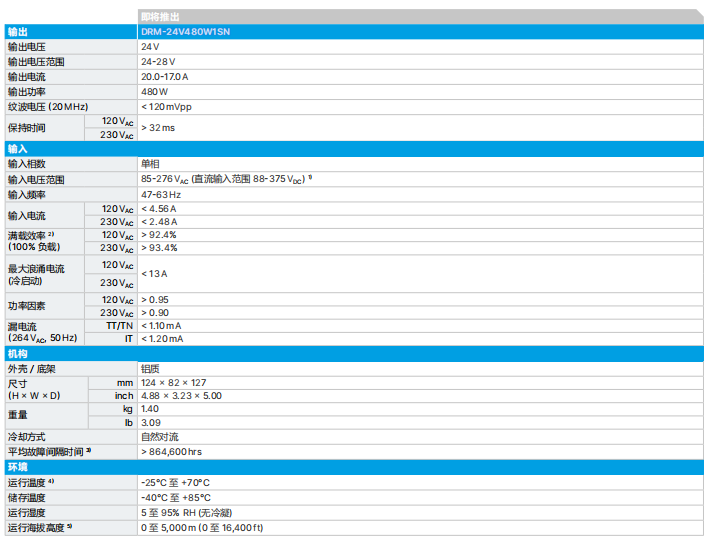Click the 输出 section header
Image resolution: width=714 pixels, height=553 pixels.
pos(18,32)
